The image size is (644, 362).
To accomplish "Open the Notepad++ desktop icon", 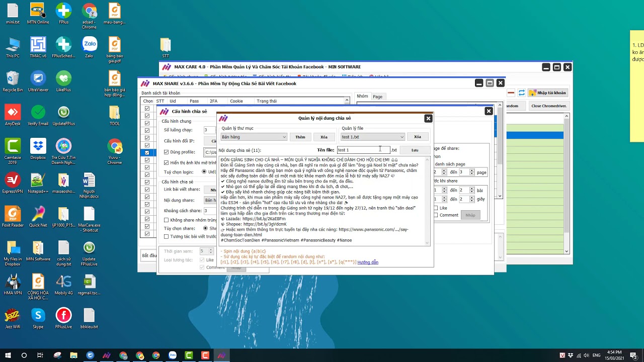I will tap(38, 183).
